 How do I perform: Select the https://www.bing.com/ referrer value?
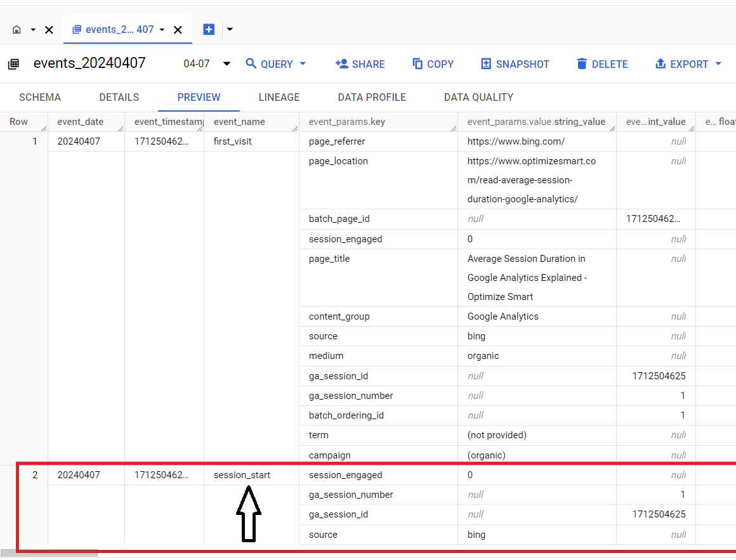tap(516, 141)
